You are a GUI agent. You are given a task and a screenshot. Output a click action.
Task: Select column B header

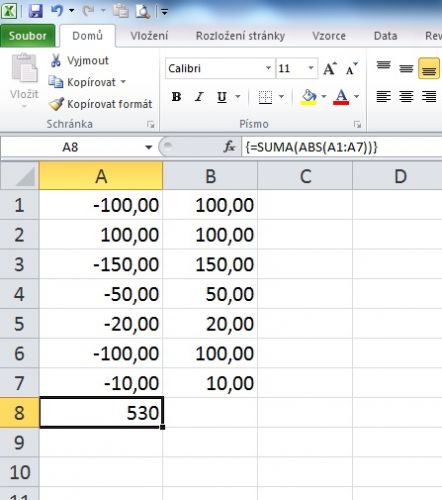(x=210, y=176)
